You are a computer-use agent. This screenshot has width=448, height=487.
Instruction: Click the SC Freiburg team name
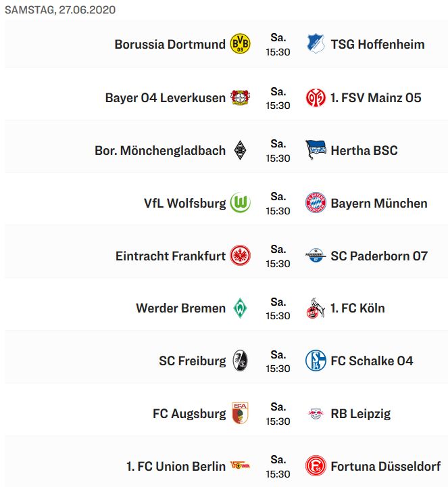192,361
